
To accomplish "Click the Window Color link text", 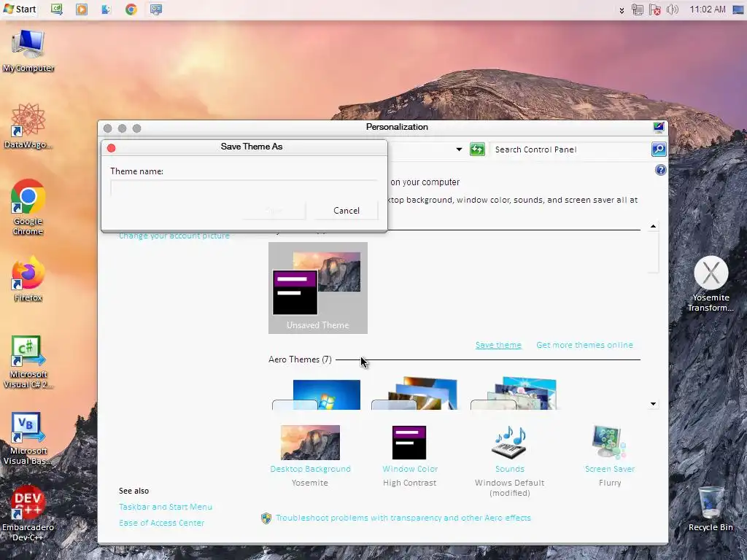I will (410, 469).
